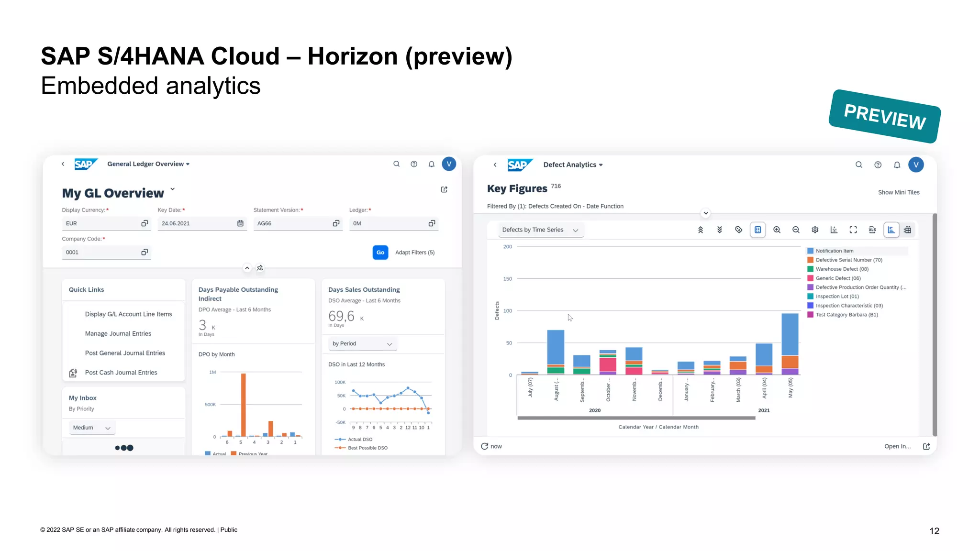Toggle Generic Defect (06) legend entry

pyautogui.click(x=834, y=278)
